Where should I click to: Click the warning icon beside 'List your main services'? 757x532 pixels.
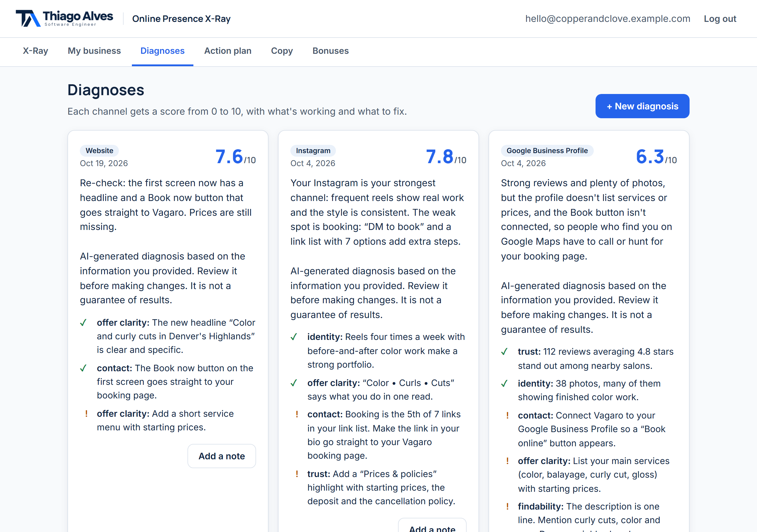(x=507, y=461)
